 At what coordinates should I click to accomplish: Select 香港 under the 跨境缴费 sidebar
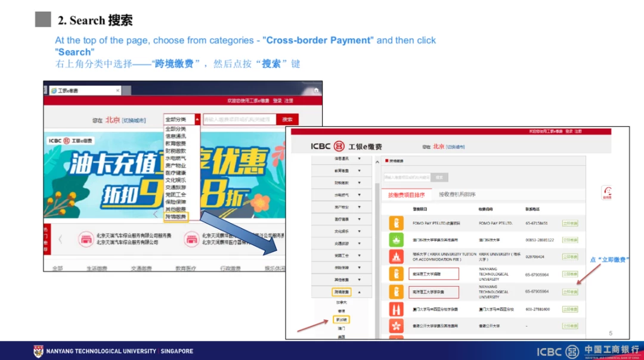click(341, 311)
